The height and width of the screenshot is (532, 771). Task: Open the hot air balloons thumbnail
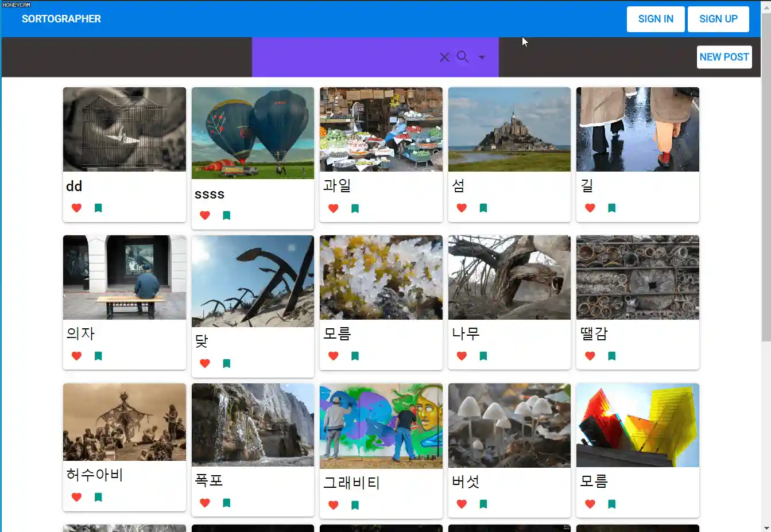click(x=253, y=133)
